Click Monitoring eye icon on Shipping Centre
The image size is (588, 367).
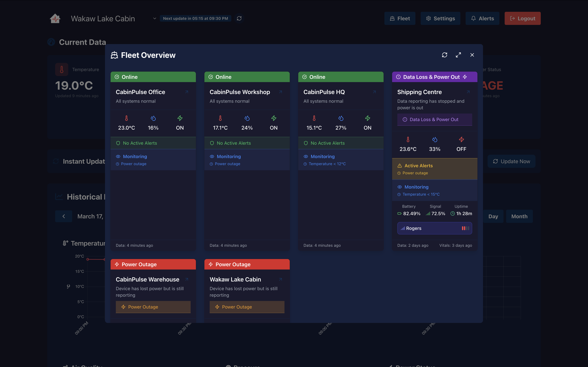point(399,187)
